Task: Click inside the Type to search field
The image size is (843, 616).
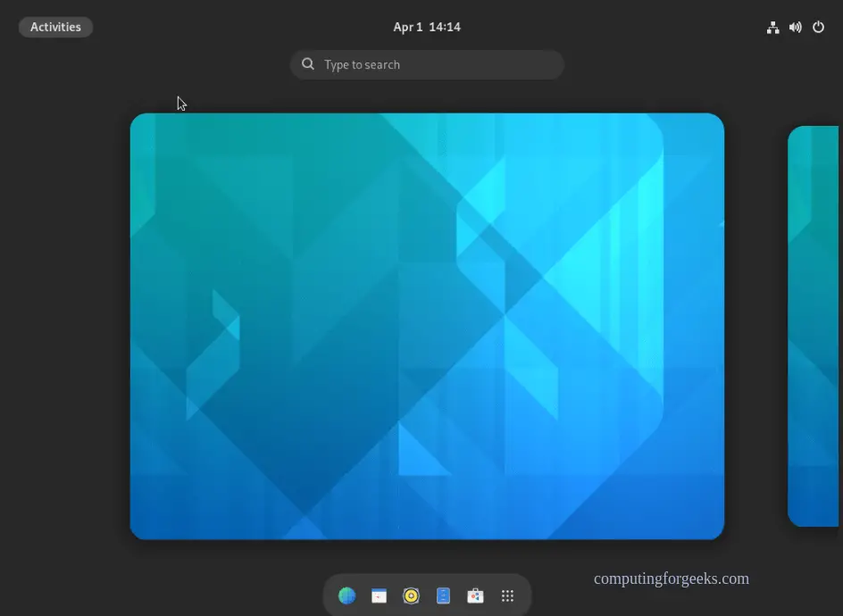Action: click(x=426, y=63)
